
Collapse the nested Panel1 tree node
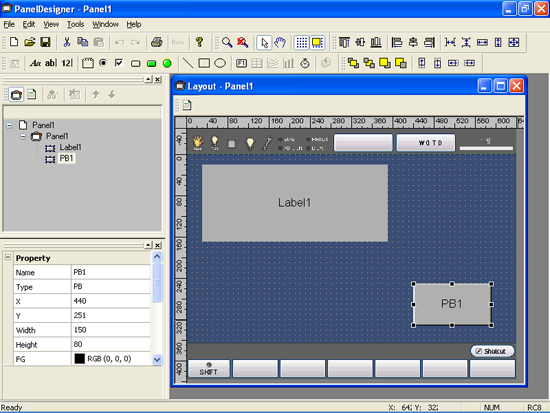[x=23, y=136]
